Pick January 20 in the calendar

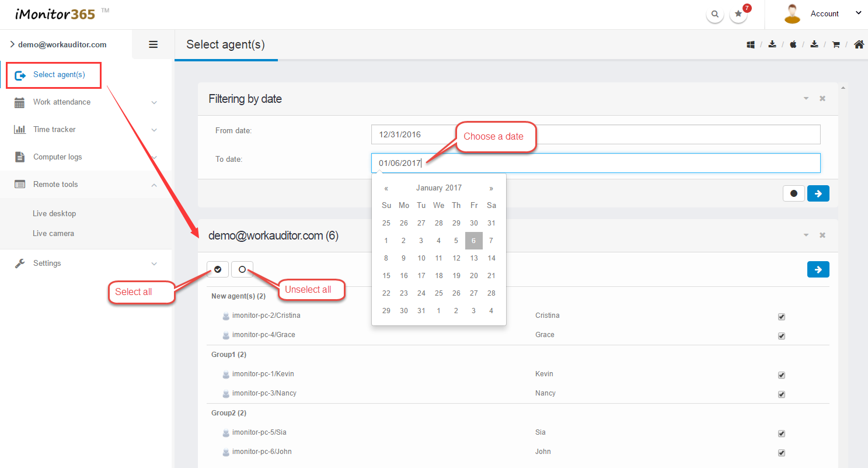click(x=474, y=276)
